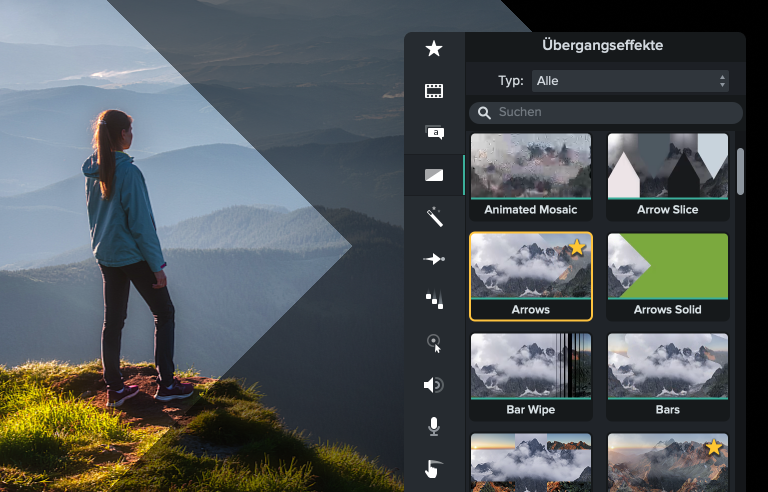Click the Arrows Solid label text

[x=668, y=310]
